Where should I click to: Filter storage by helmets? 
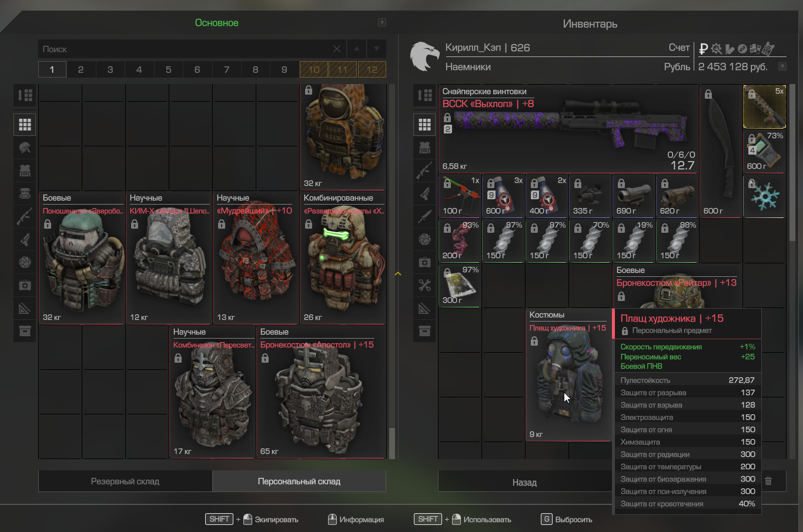(25, 148)
